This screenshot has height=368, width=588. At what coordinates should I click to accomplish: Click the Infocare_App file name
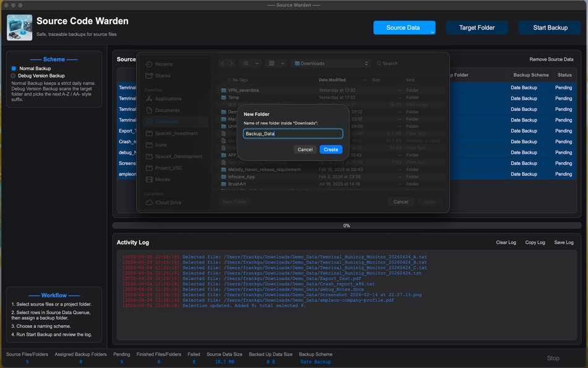coord(241,177)
